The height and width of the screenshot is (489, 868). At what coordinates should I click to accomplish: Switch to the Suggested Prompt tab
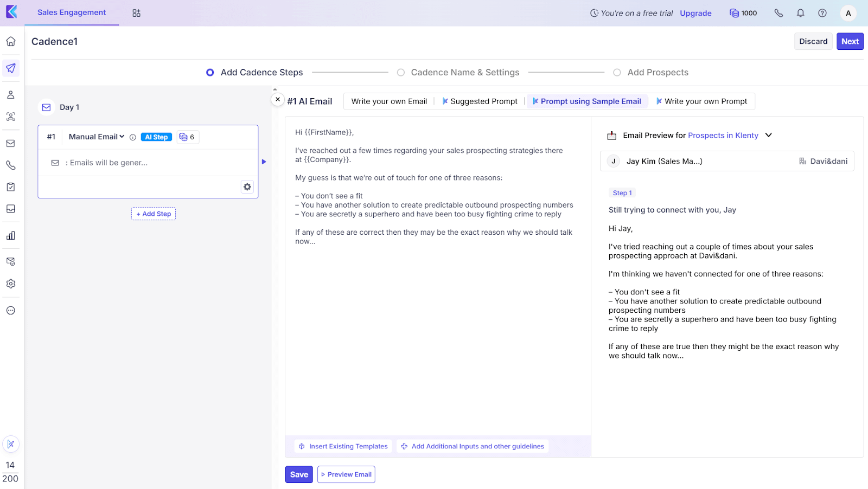tap(480, 101)
